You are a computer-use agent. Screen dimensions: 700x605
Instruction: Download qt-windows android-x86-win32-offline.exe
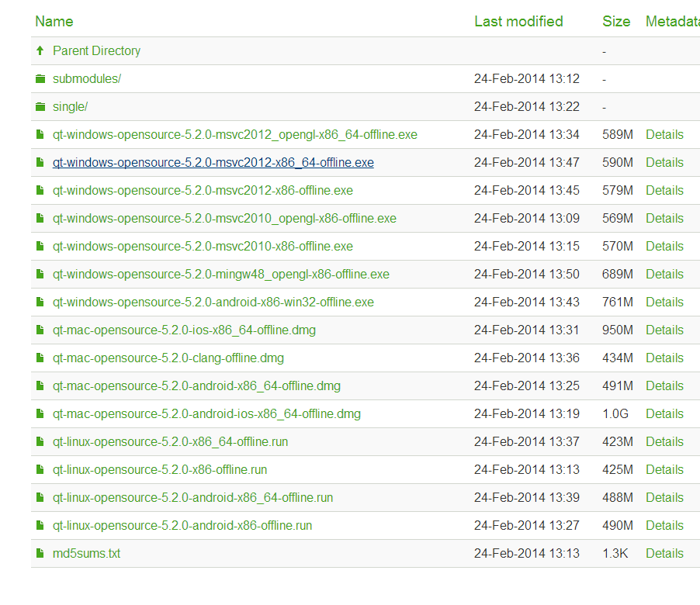213,302
